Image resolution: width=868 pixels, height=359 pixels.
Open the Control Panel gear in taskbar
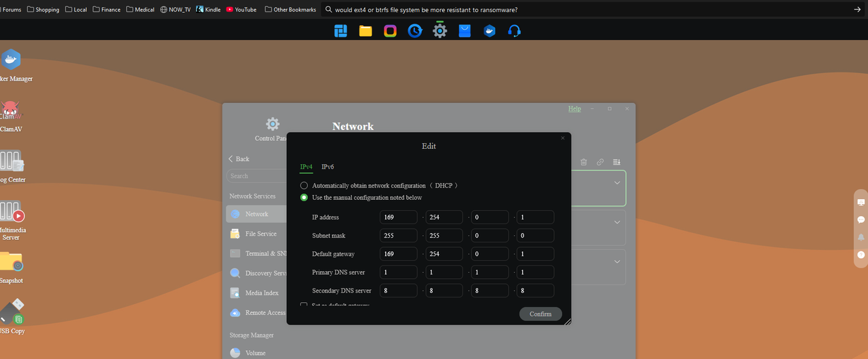pos(440,30)
